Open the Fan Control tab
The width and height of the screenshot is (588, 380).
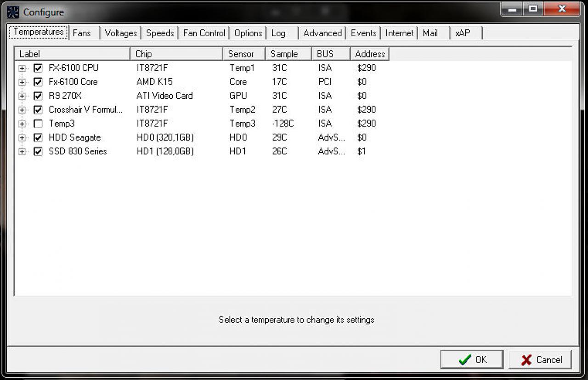(x=204, y=33)
